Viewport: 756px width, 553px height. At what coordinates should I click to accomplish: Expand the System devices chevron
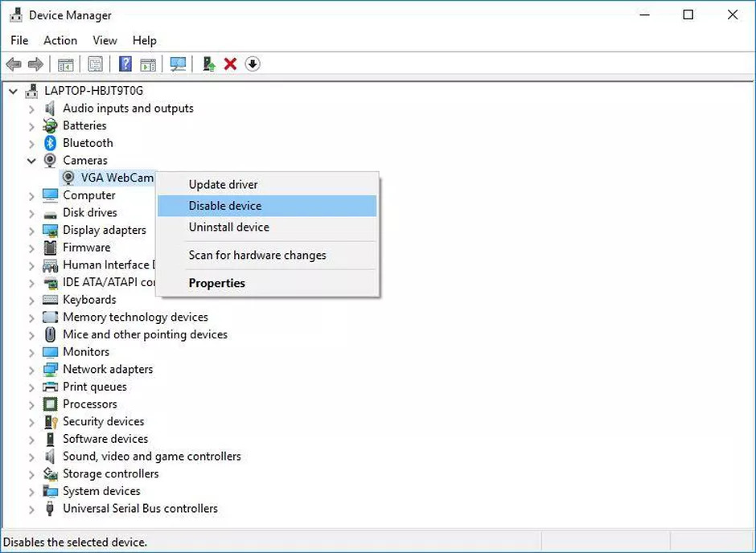point(31,492)
